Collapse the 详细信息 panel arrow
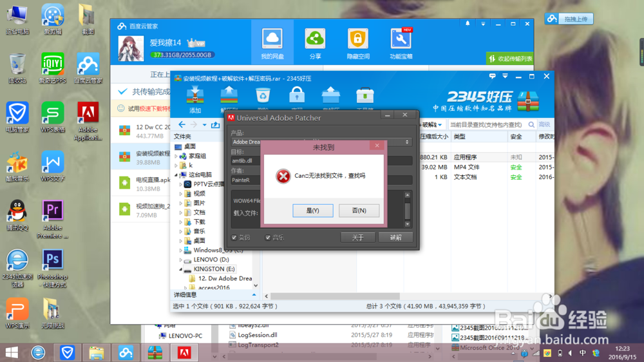Screen dimensions: 644x362 click(254, 294)
